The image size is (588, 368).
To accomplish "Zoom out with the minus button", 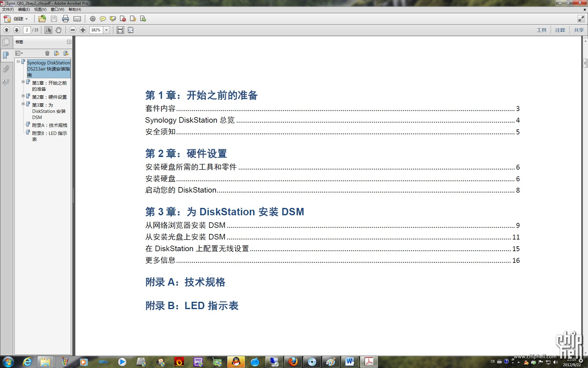I will (x=73, y=30).
